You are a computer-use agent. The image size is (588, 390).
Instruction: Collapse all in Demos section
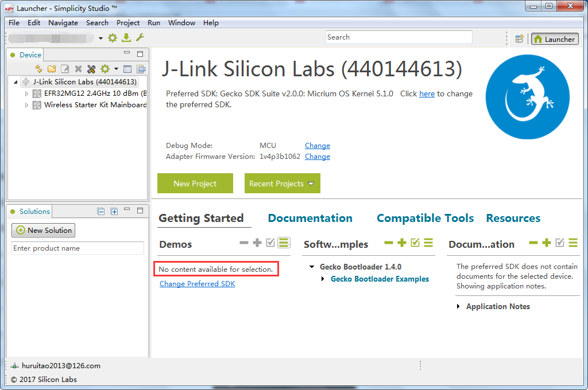coord(243,243)
